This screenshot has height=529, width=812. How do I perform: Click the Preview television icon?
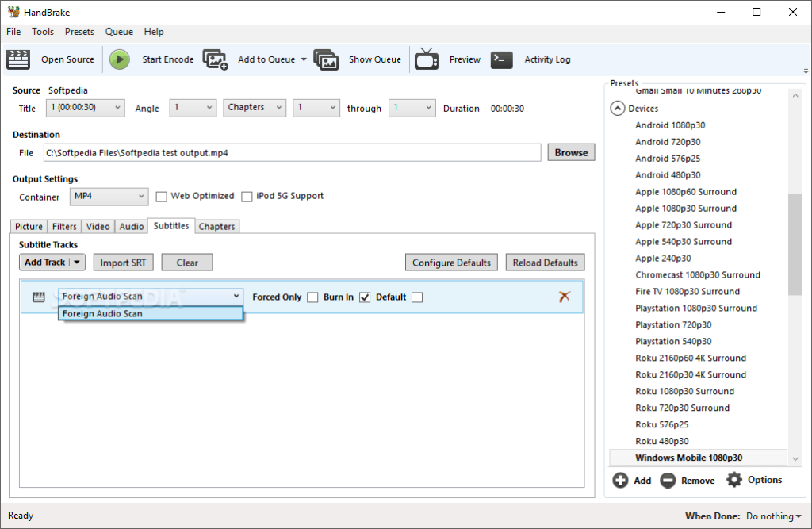click(x=426, y=59)
